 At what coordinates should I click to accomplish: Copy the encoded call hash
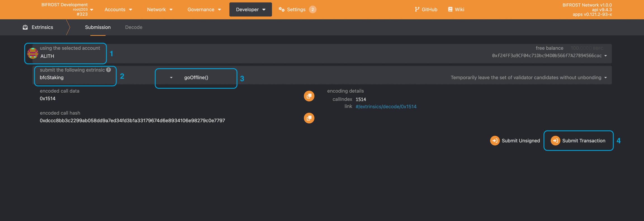[x=309, y=118]
